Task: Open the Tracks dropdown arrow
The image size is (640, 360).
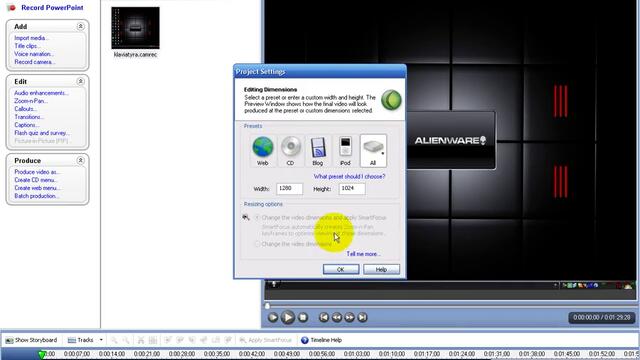Action: coord(101,340)
